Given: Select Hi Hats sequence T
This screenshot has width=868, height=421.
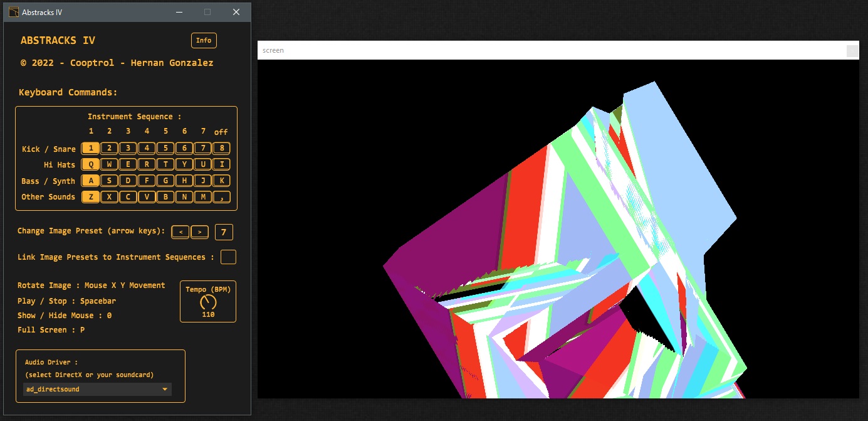Looking at the screenshot, I should point(165,164).
